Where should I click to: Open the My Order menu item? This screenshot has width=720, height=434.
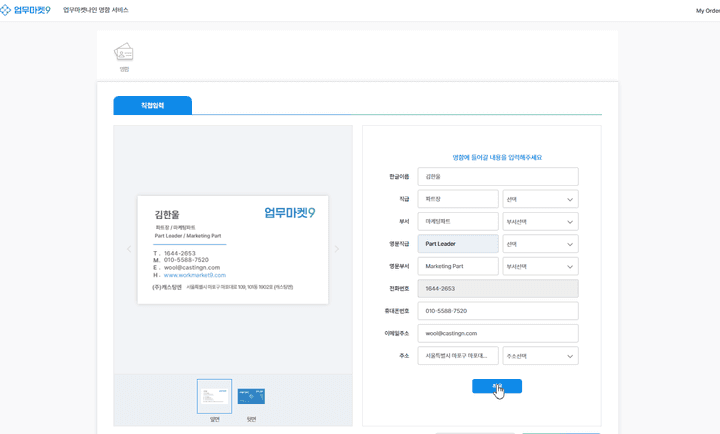708,11
